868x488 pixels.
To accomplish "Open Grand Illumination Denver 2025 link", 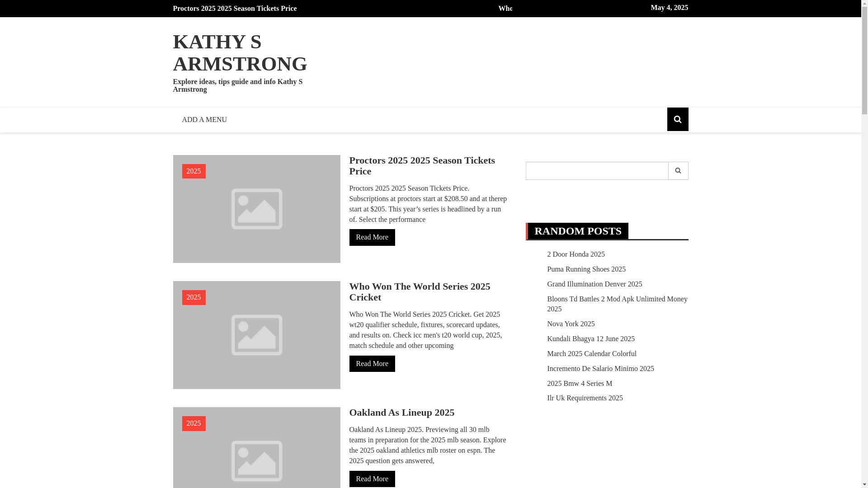I will pyautogui.click(x=594, y=284).
